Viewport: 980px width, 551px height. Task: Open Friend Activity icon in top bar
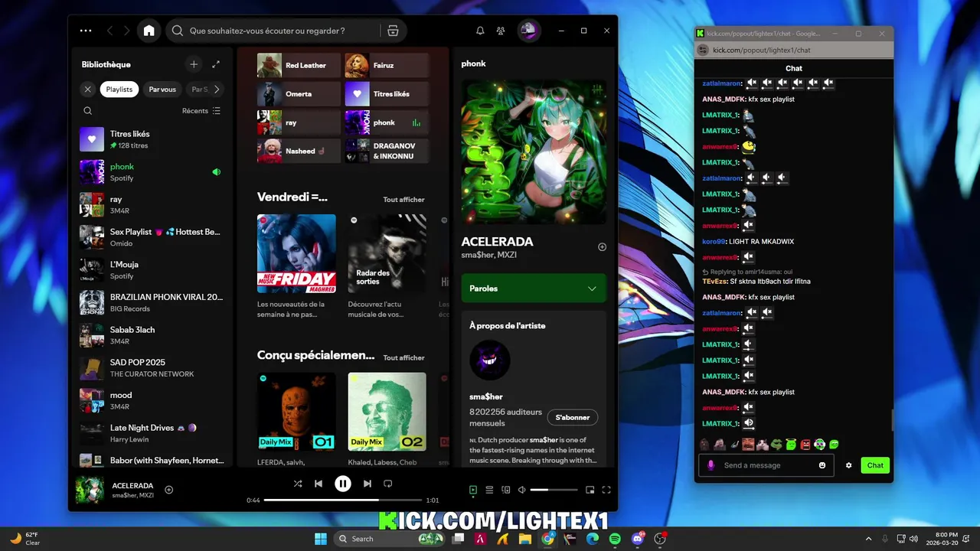coord(501,31)
